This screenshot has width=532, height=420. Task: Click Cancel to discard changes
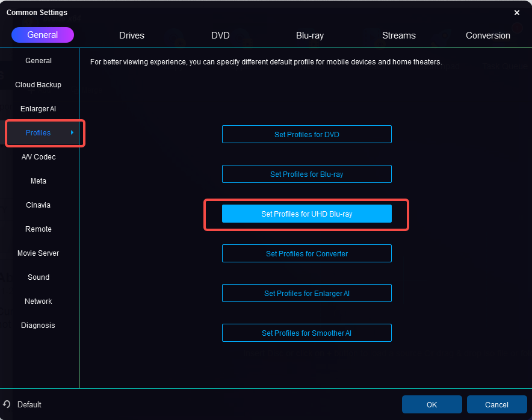[496, 404]
